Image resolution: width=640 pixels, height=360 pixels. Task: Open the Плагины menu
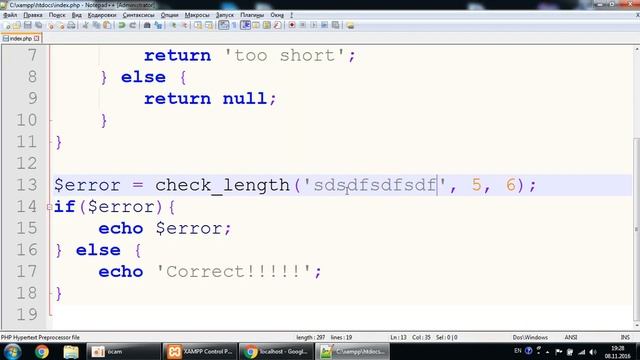click(252, 15)
